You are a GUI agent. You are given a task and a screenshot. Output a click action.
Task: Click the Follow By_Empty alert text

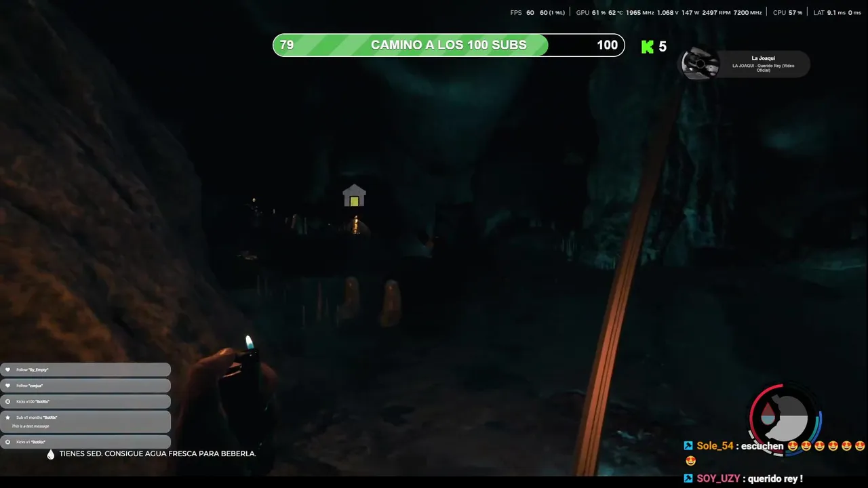click(33, 370)
